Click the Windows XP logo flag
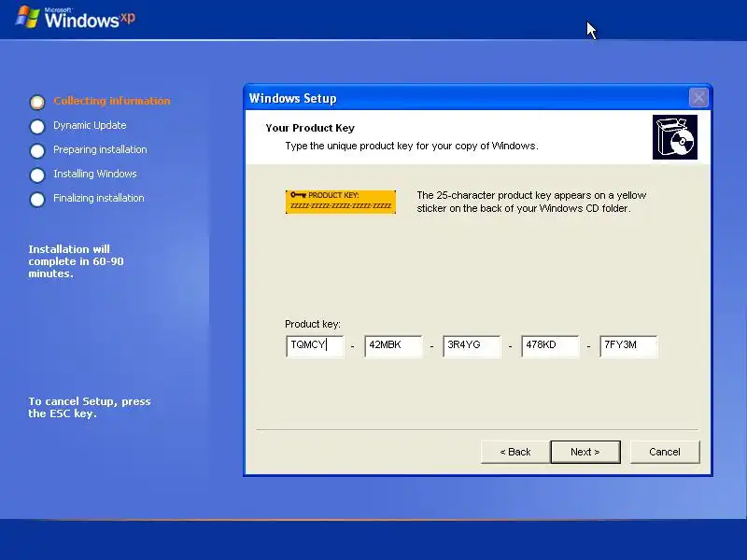This screenshot has width=747, height=560. 27,17
